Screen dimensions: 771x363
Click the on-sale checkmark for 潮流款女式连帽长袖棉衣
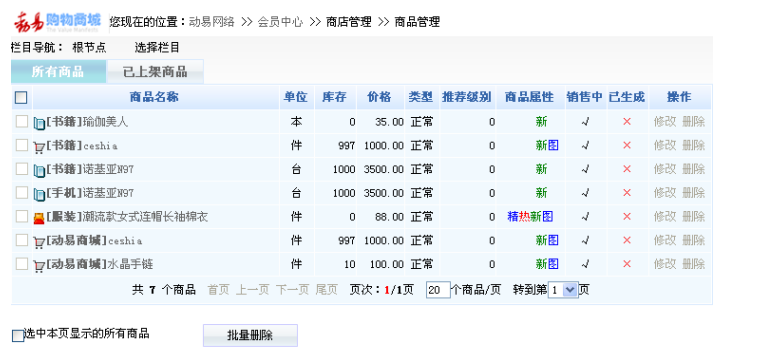(x=585, y=216)
